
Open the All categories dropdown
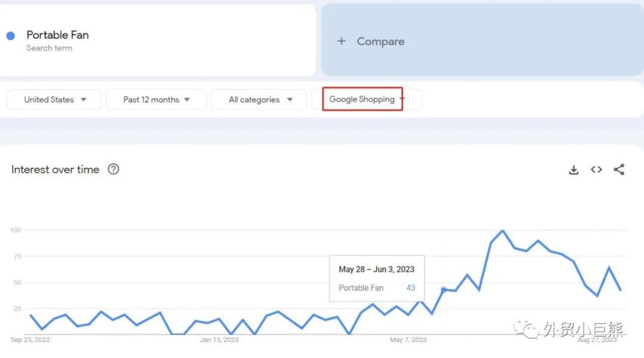point(260,100)
